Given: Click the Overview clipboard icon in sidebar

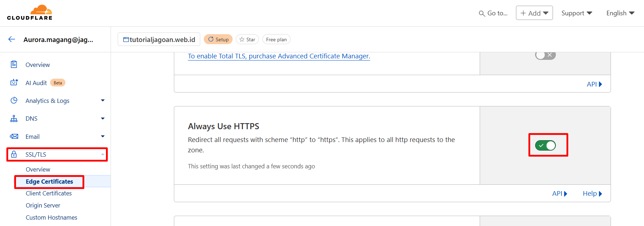Looking at the screenshot, I should [14, 64].
